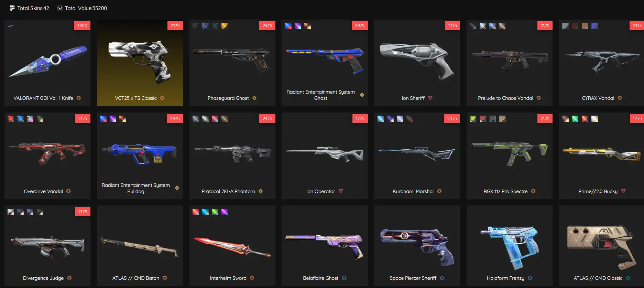Click the Total Value coin icon

coord(60,8)
